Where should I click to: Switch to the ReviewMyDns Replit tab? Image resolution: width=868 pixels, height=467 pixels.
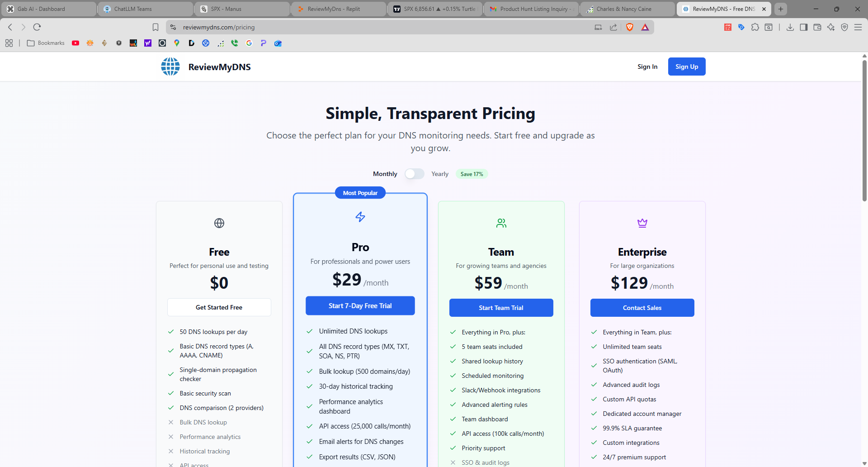(x=339, y=9)
